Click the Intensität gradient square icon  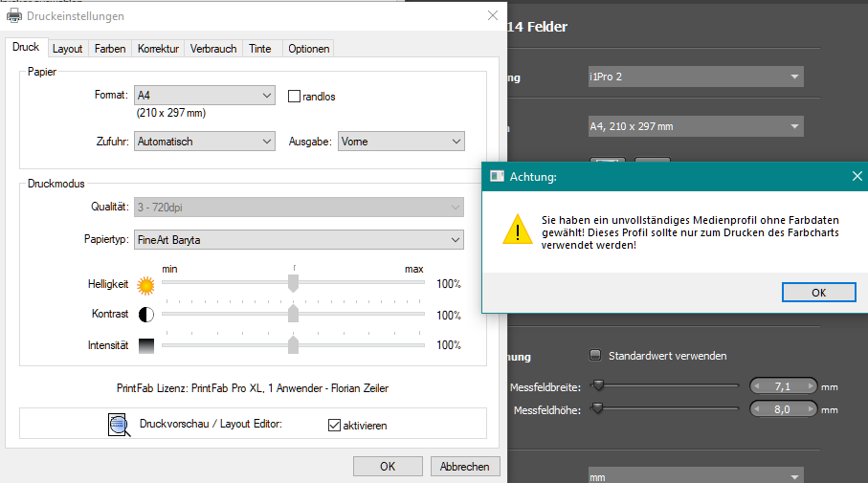145,345
